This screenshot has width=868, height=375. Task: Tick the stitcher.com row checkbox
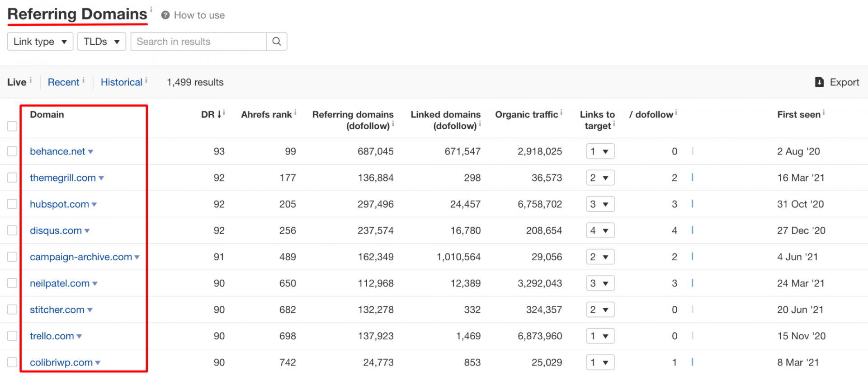12,309
